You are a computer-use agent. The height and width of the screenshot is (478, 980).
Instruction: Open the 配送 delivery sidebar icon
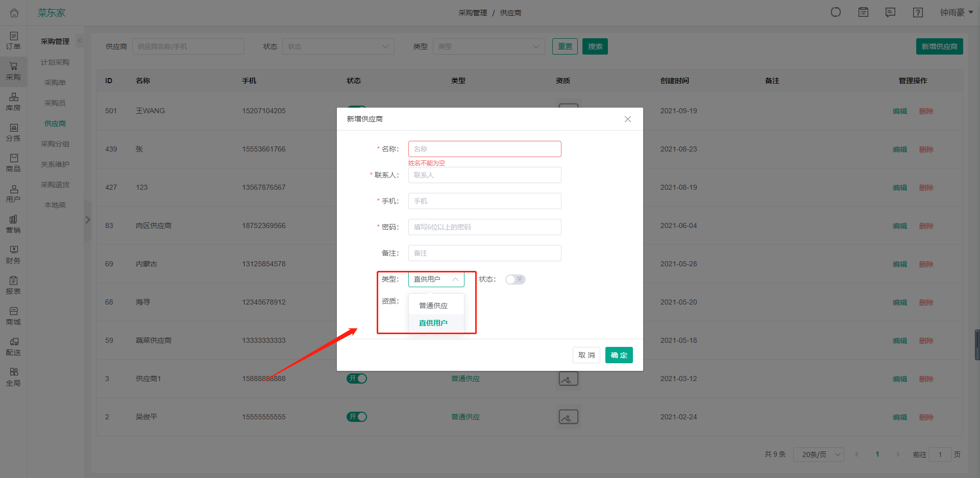click(13, 346)
